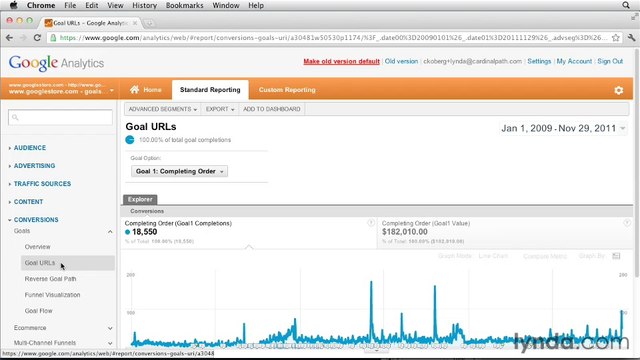Click the Conversions metric group label
Screen dimensions: 640x360
(147, 211)
